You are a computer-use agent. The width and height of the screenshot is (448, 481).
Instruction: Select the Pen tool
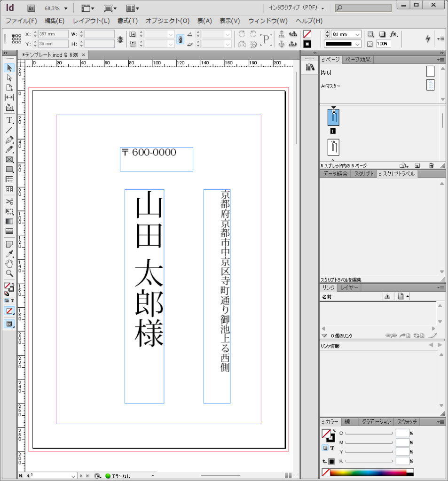9,140
